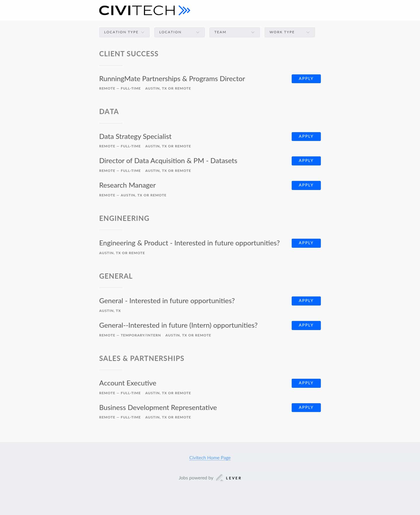Expand the Work Type filter dropdown

point(290,32)
